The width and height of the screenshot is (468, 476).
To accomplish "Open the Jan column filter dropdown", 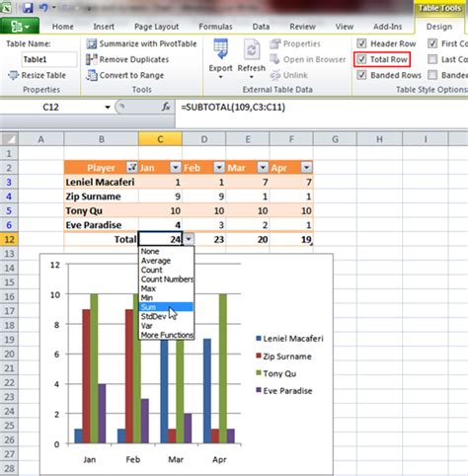I will (176, 168).
